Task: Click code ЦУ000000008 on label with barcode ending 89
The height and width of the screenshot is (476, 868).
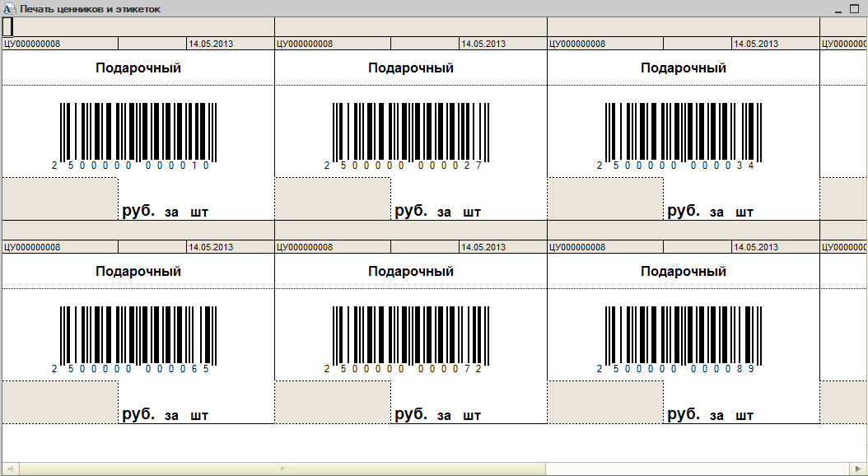Action: pos(577,247)
